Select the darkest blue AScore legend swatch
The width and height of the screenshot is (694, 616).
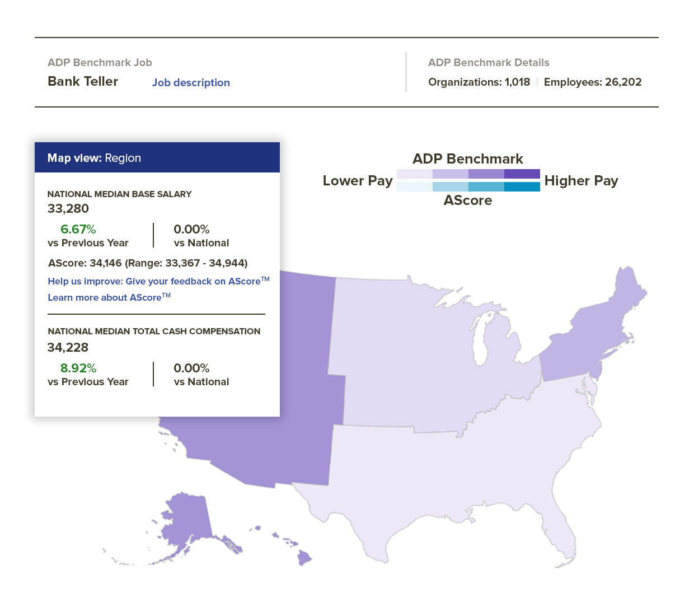click(522, 186)
